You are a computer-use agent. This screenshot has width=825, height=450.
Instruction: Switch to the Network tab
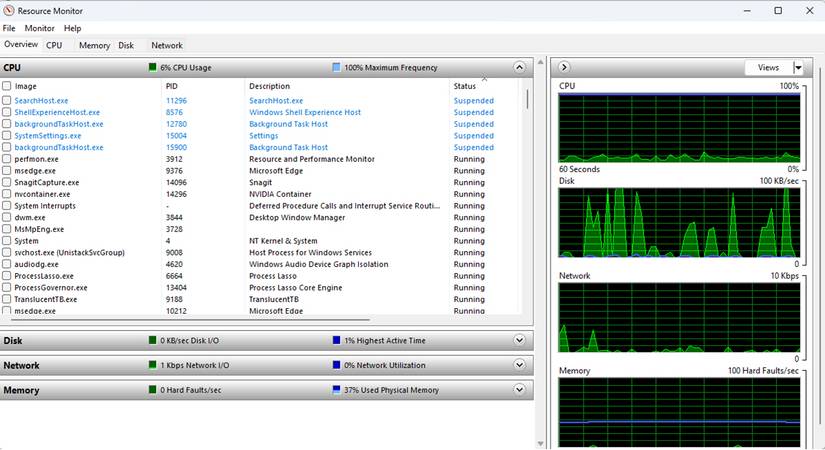pos(167,46)
